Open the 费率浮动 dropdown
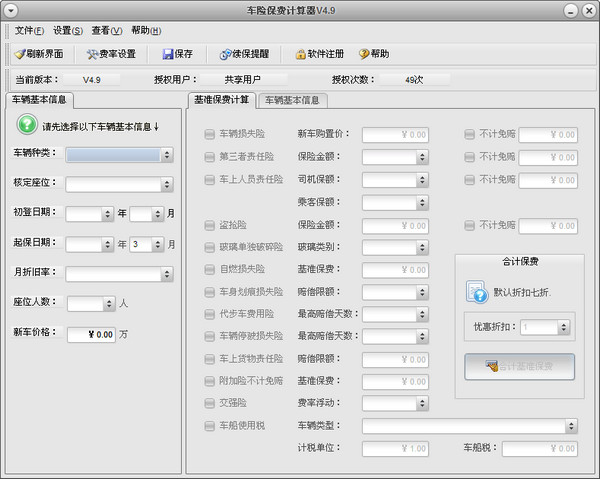Screen dimensions: 600x479 click(395, 403)
